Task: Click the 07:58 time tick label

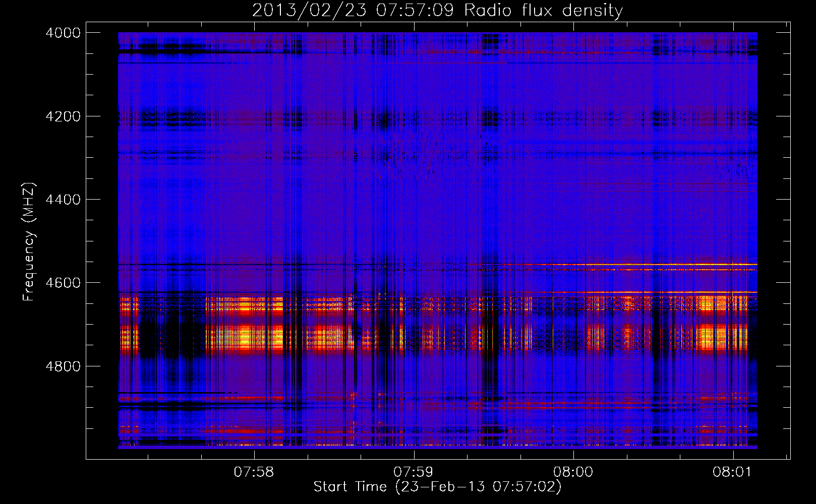Action: tap(254, 472)
